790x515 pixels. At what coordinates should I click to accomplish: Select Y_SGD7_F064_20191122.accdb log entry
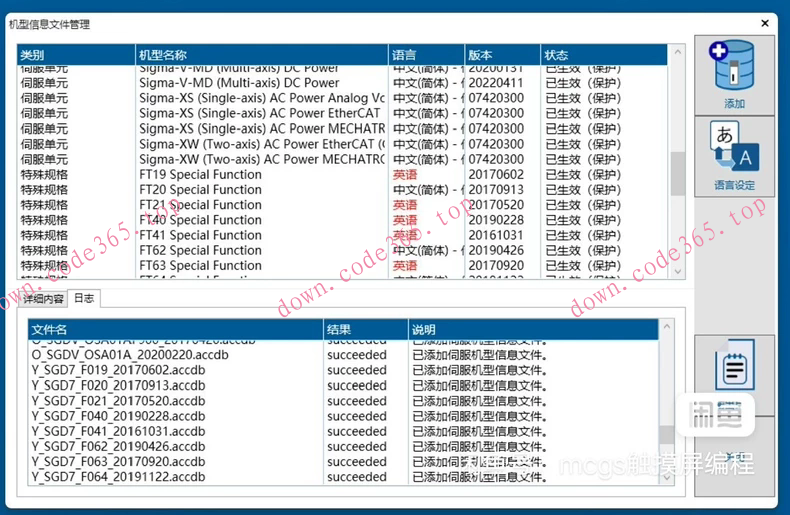point(343,477)
